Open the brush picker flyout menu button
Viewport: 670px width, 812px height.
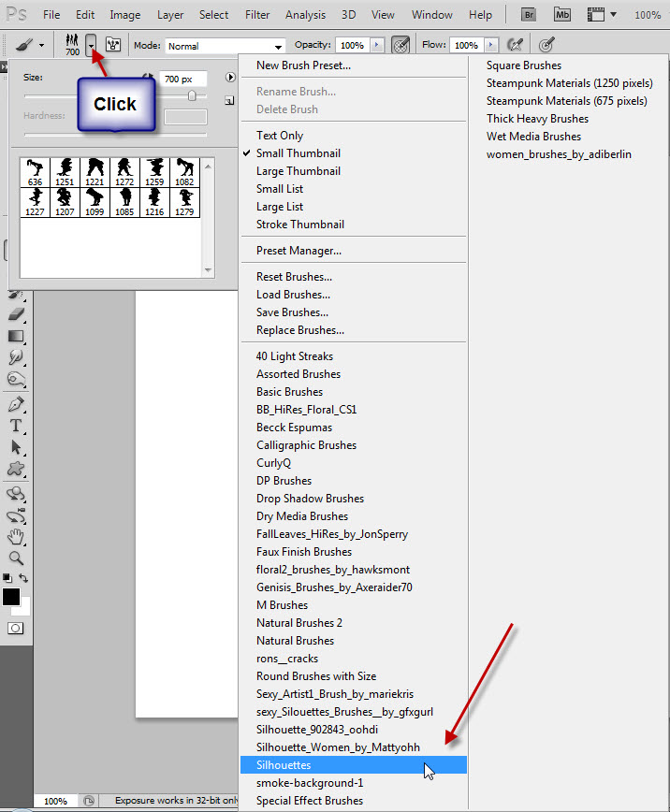[230, 77]
